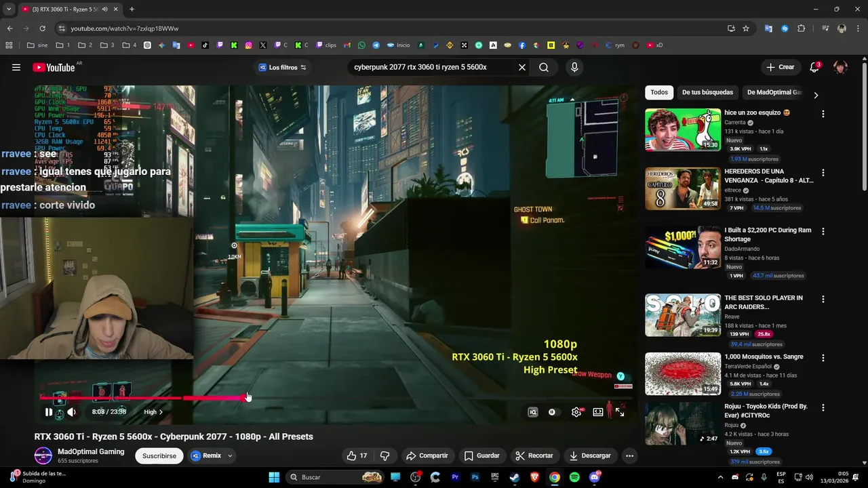Mute the video volume
The height and width of the screenshot is (488, 868).
71,412
